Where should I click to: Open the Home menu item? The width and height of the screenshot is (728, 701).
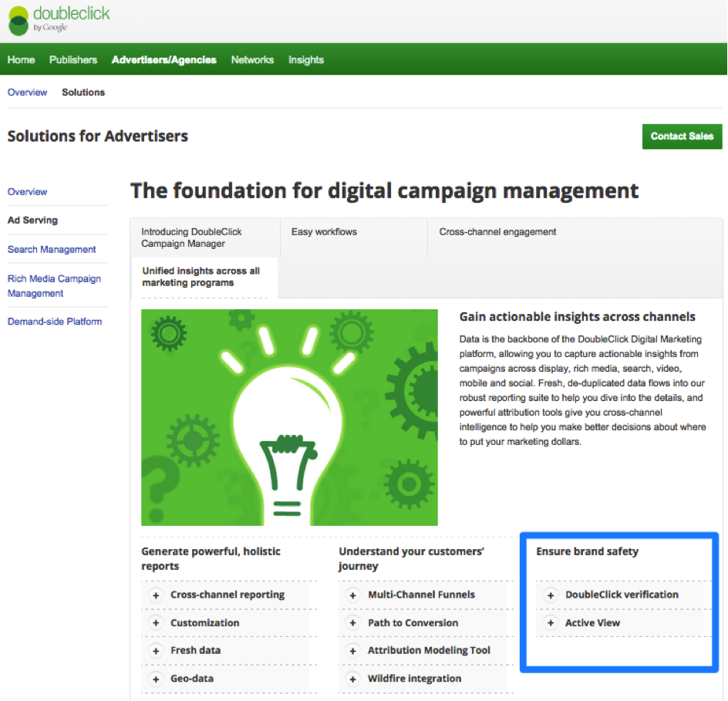click(x=21, y=60)
